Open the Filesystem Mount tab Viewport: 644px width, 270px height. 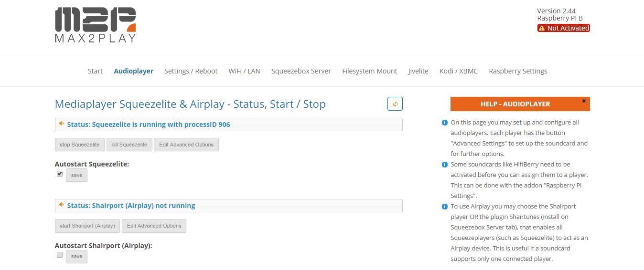(370, 71)
